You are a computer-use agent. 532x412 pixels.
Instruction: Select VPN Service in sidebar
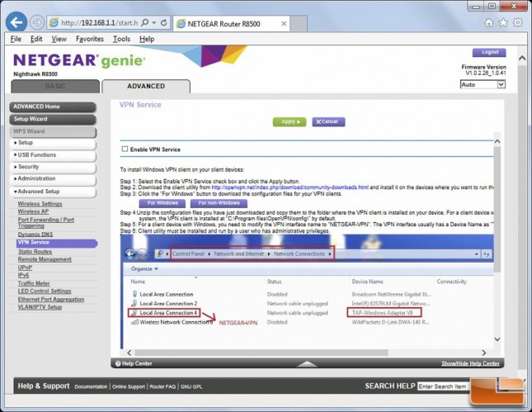tap(57, 243)
